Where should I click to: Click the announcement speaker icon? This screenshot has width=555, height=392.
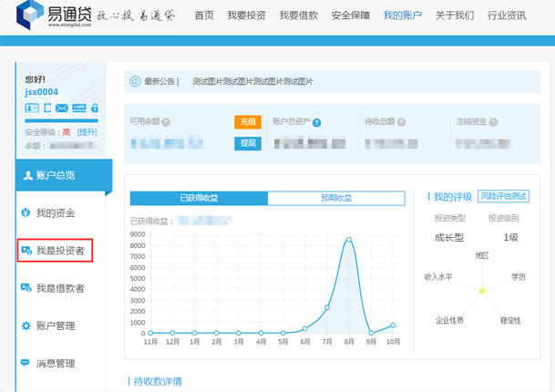[x=135, y=81]
